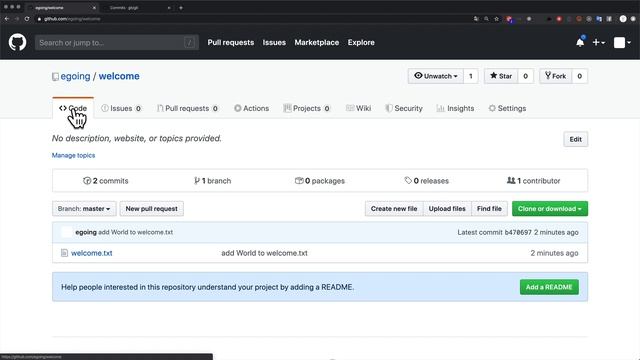Image resolution: width=640 pixels, height=360 pixels.
Task: Click Edit for the repository description
Action: [x=576, y=140]
